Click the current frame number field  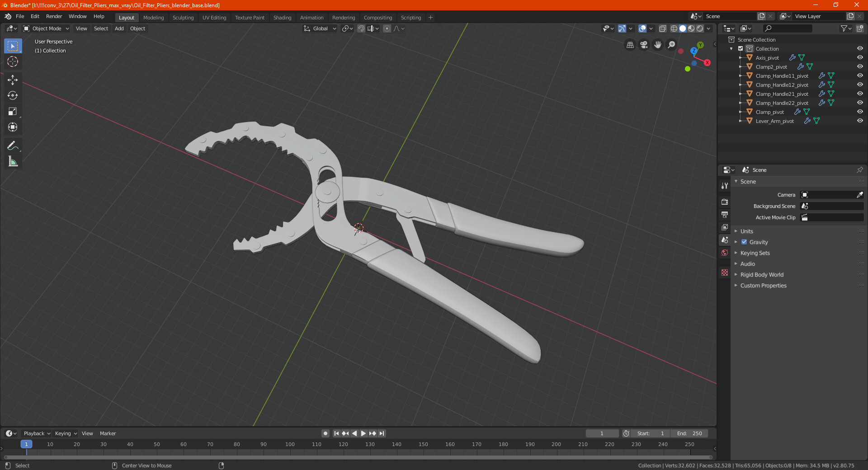pos(602,433)
